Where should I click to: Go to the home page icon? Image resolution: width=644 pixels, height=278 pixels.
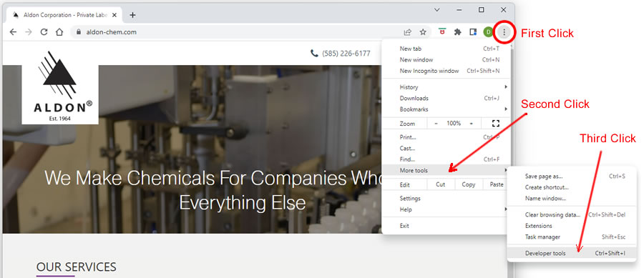pos(59,32)
